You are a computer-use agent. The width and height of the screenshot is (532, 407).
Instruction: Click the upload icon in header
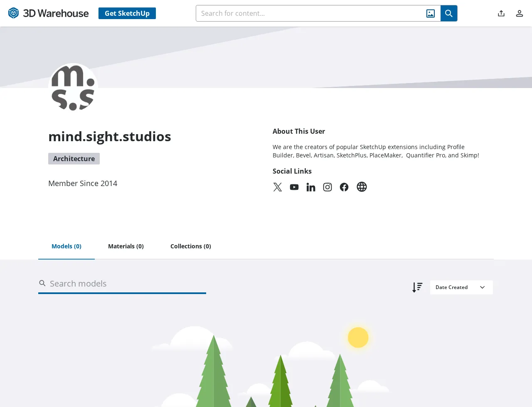coord(501,13)
